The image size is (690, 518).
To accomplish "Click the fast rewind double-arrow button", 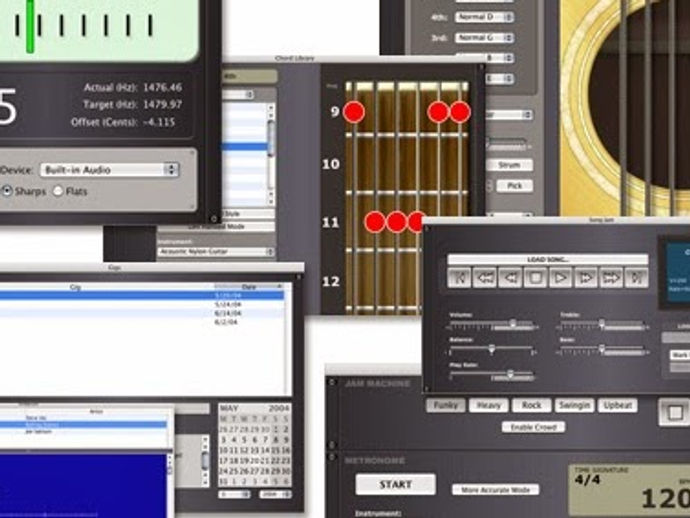I will tap(485, 278).
